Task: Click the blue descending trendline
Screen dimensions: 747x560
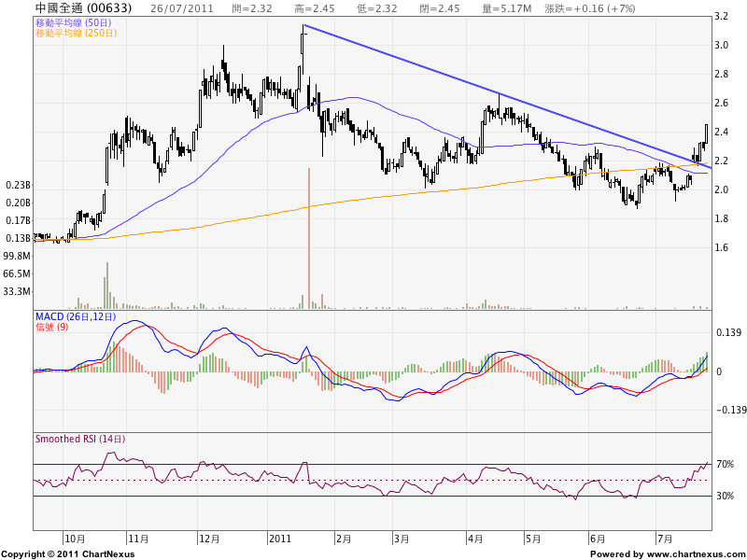Action: coord(507,96)
